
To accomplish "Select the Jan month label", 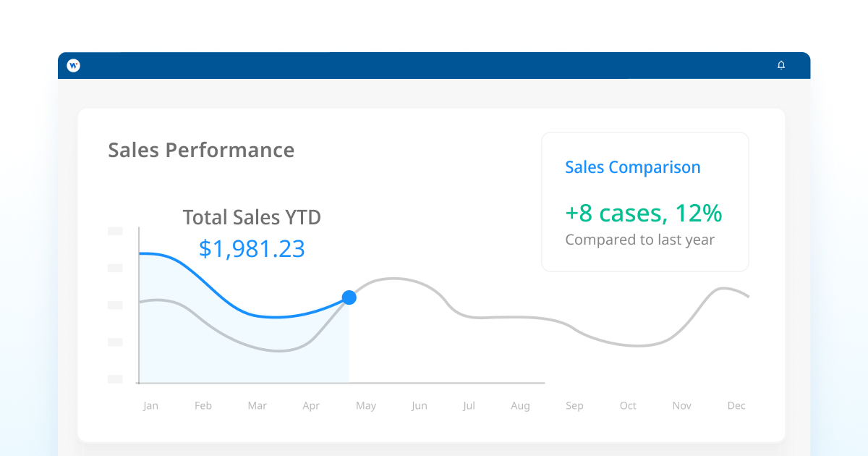I will [x=150, y=406].
